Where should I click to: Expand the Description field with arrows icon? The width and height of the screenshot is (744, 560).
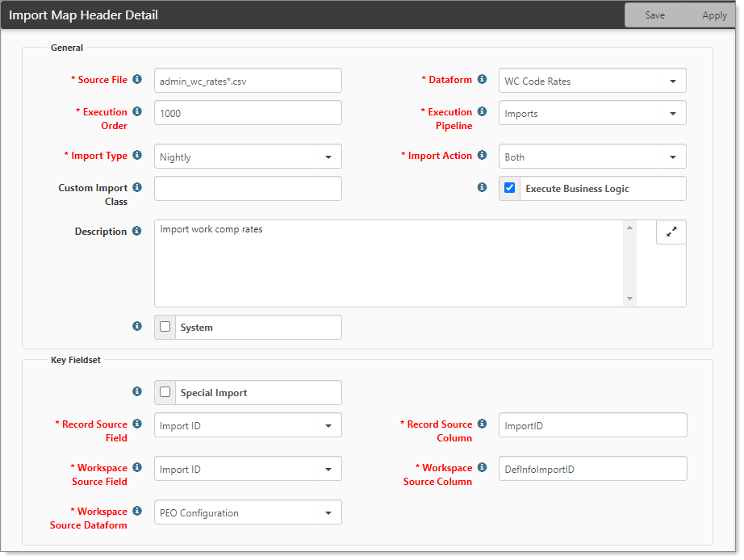[671, 232]
